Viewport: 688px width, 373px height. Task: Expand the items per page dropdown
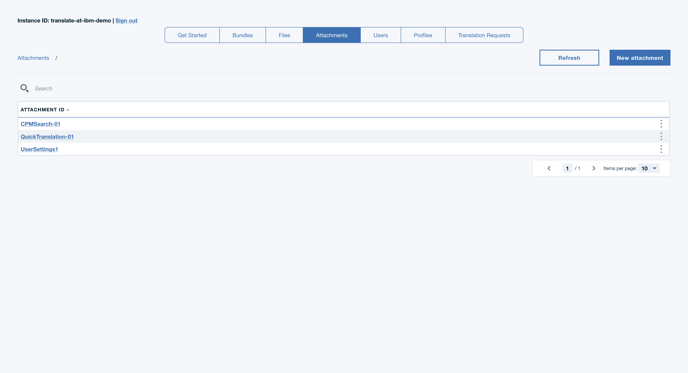pyautogui.click(x=649, y=168)
